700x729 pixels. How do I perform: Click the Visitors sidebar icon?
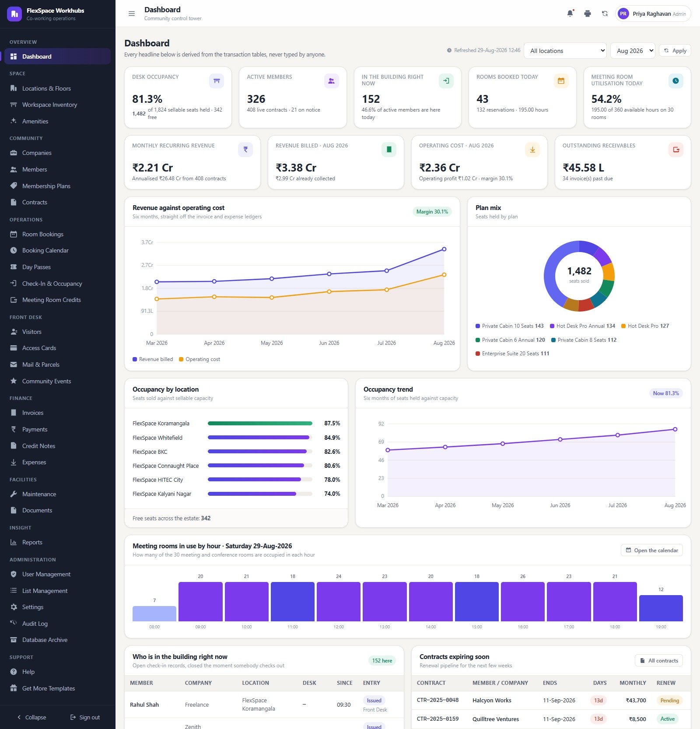coord(14,332)
